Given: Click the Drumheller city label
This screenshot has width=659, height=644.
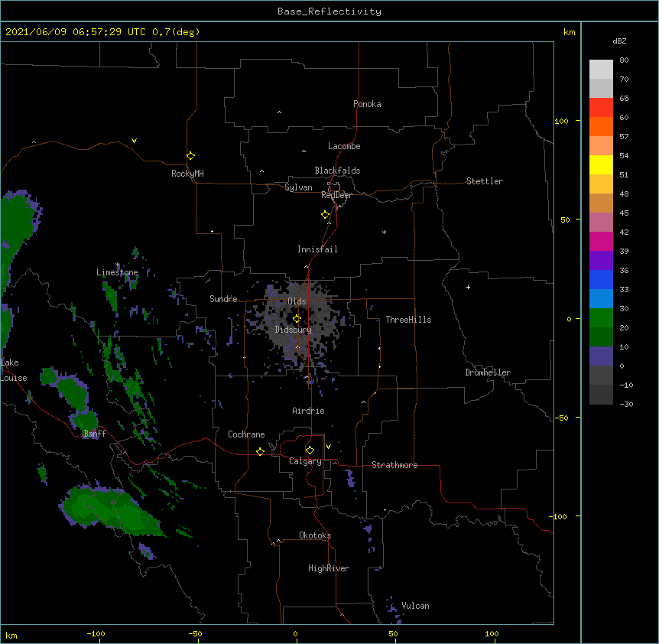Looking at the screenshot, I should tap(488, 372).
